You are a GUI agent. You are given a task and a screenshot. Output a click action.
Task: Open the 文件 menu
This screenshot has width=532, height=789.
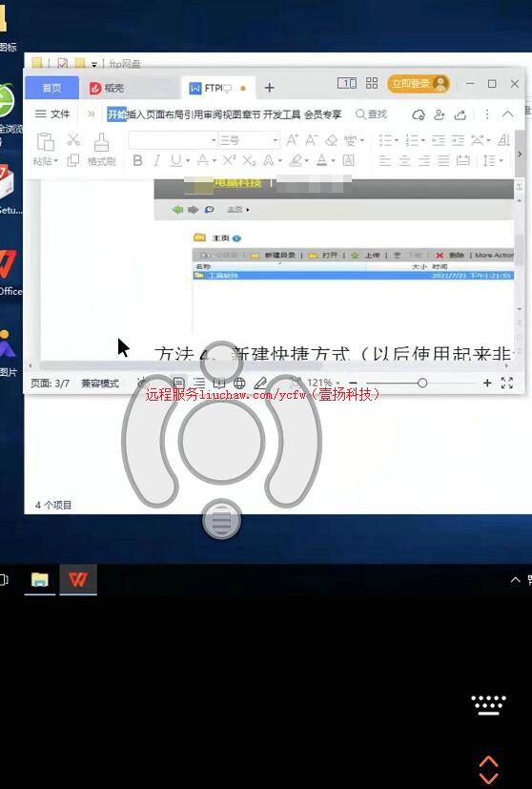point(52,114)
